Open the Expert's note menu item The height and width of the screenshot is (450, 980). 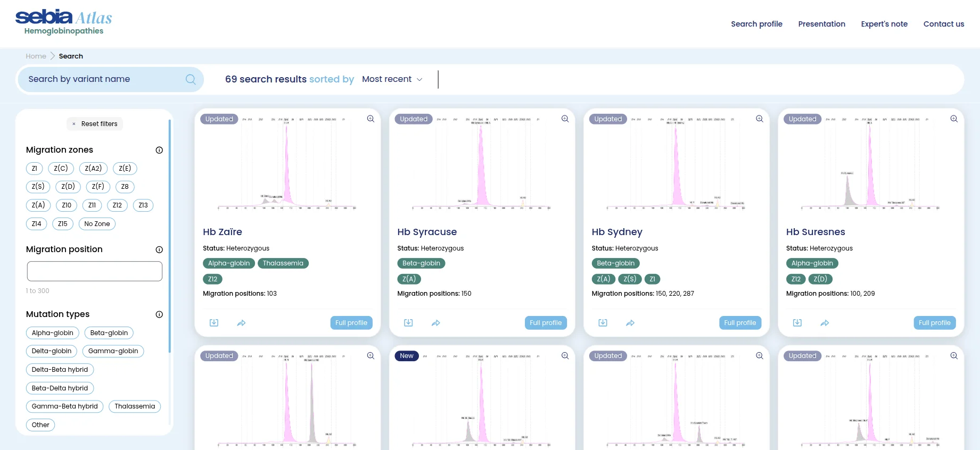[884, 24]
